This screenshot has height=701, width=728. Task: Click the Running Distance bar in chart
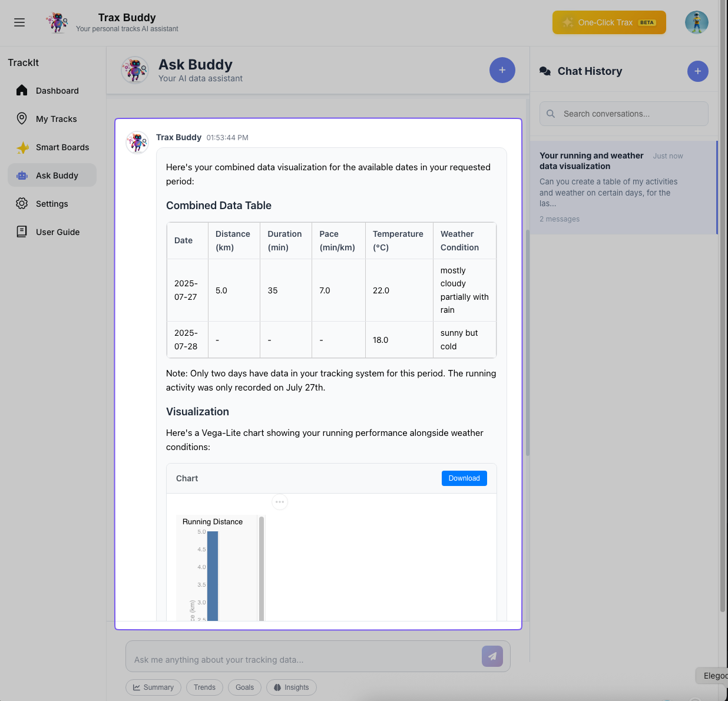pos(213,576)
